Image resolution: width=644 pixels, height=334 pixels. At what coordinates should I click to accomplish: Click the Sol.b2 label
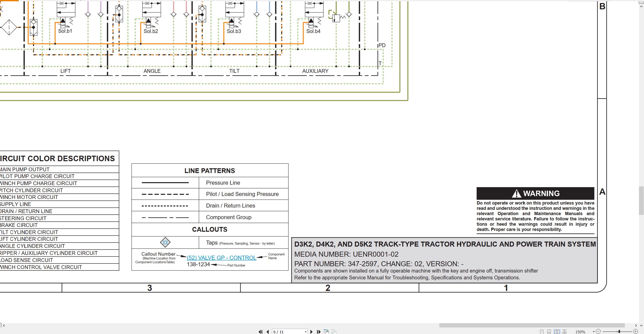coord(151,31)
